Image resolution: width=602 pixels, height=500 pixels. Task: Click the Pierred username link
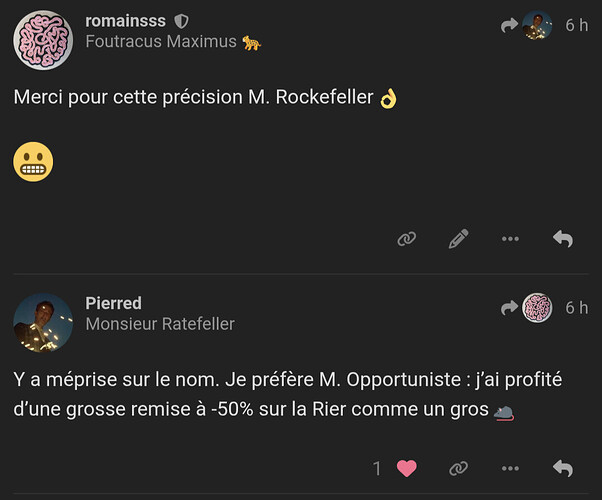click(113, 303)
